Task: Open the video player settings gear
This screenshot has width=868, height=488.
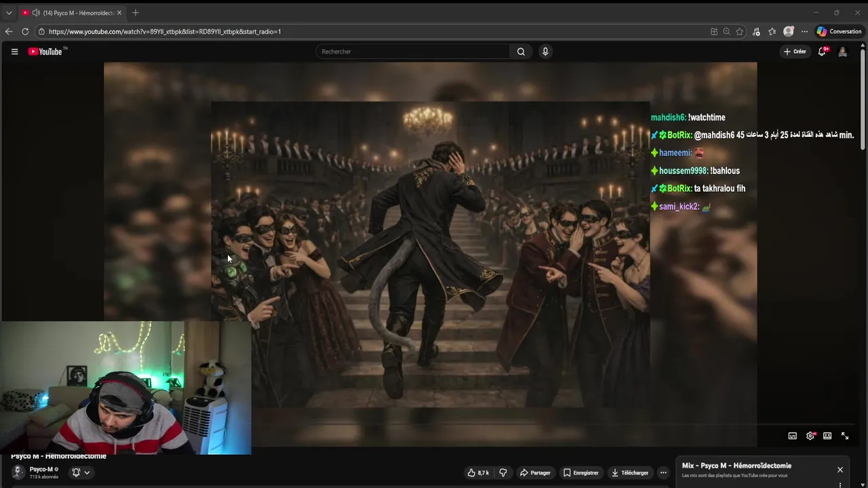Action: pyautogui.click(x=810, y=436)
